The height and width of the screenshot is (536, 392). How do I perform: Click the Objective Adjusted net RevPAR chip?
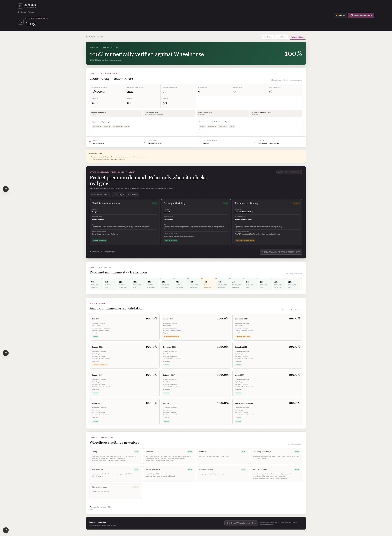pyautogui.click(x=100, y=195)
